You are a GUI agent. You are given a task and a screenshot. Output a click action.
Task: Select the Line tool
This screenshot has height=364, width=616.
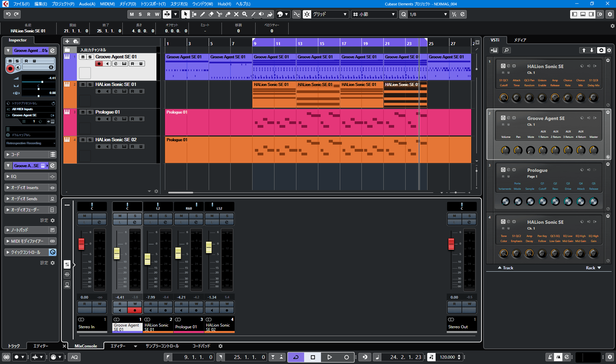click(253, 14)
